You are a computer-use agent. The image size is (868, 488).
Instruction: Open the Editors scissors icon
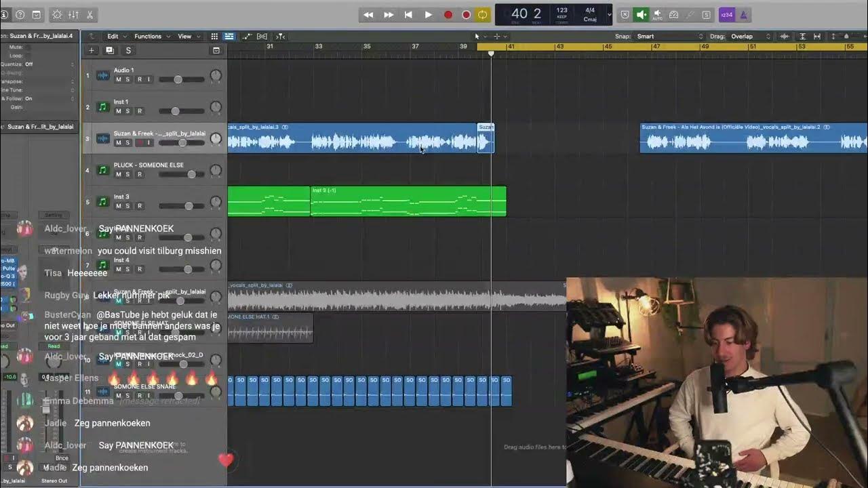pyautogui.click(x=90, y=14)
